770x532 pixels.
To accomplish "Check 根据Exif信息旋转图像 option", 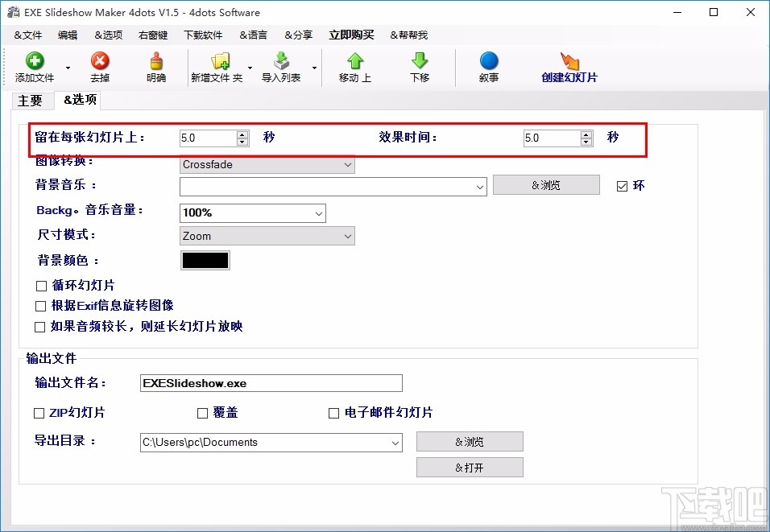I will point(39,306).
